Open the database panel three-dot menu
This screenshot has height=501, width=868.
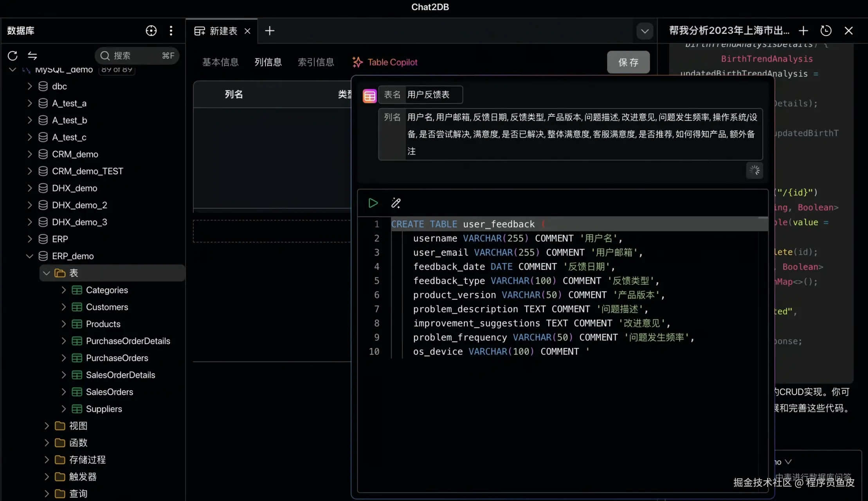[x=171, y=31]
